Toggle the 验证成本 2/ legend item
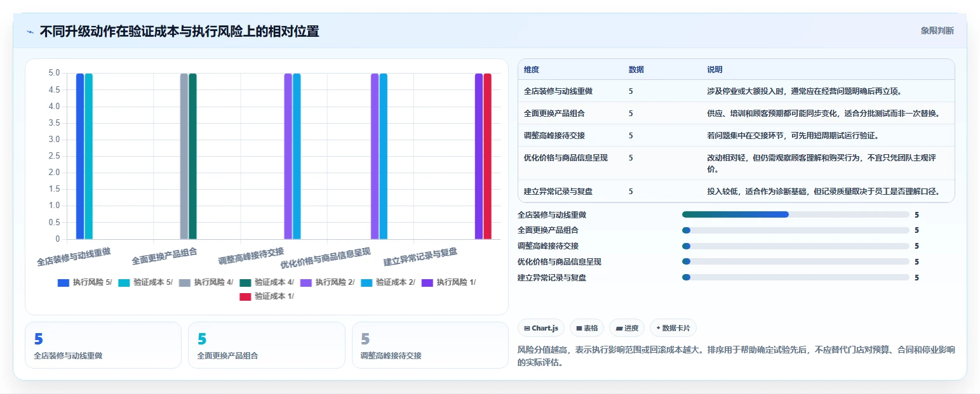The height and width of the screenshot is (394, 980). click(x=388, y=282)
